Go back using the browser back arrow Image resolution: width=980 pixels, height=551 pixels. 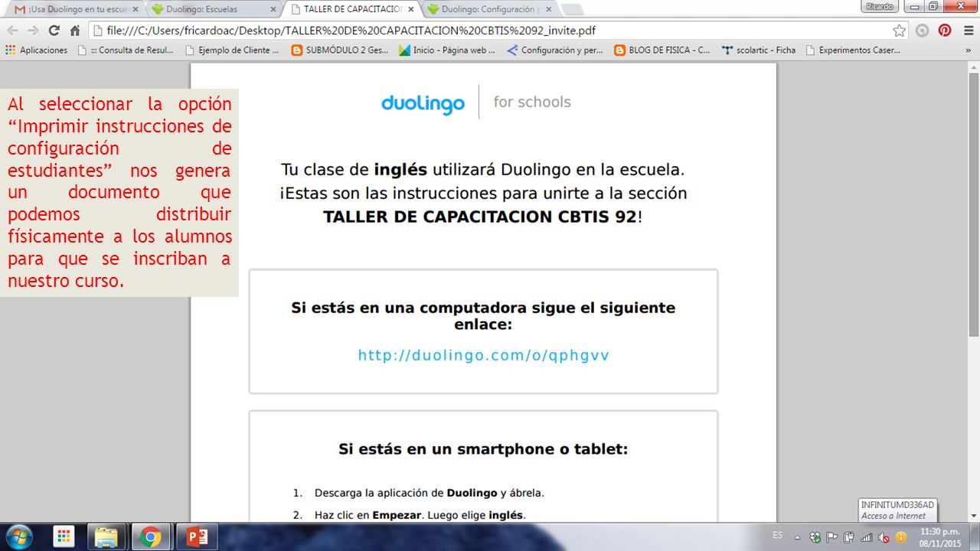click(13, 31)
